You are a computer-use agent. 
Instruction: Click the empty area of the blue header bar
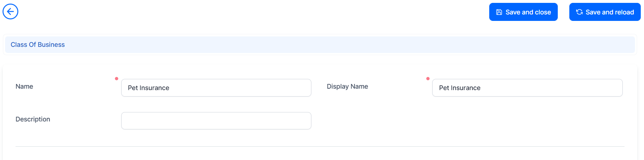(325, 45)
